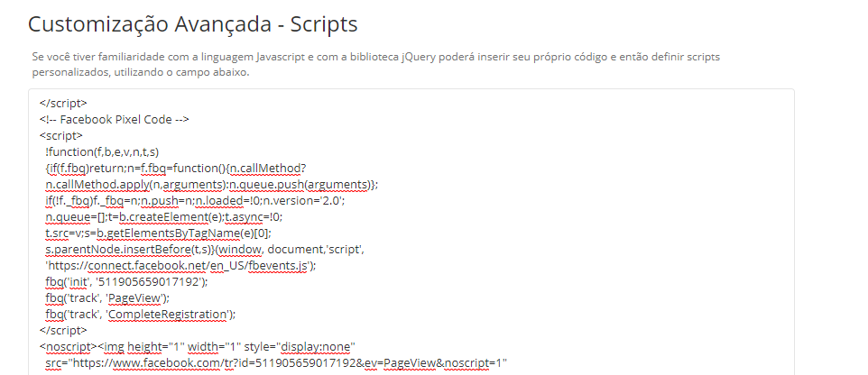The width and height of the screenshot is (868, 375).
Task: Click the first closing </script> tag at top
Action: 63,104
